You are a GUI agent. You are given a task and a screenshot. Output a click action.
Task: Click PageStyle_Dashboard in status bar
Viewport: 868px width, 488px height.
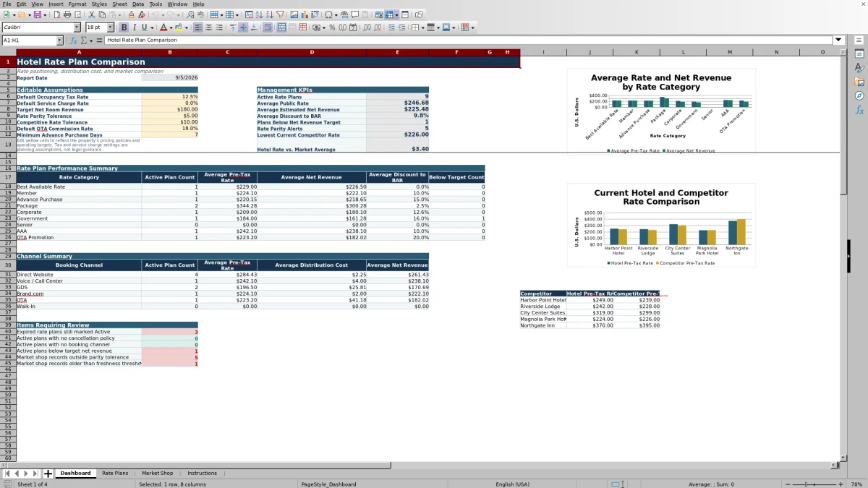tap(328, 484)
